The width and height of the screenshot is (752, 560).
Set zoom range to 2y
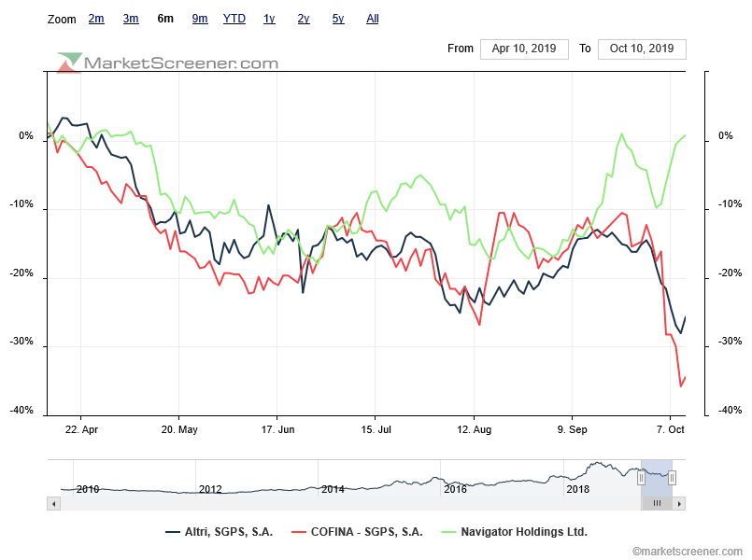[304, 19]
